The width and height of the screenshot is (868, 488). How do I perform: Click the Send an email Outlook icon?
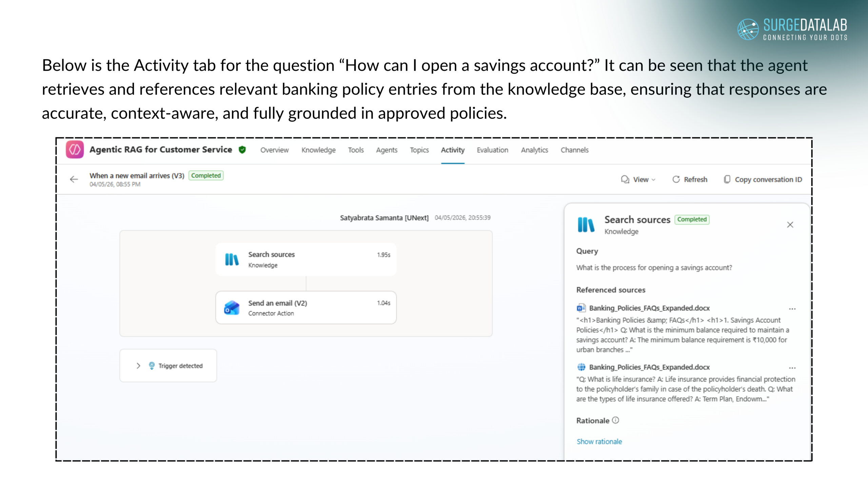232,308
